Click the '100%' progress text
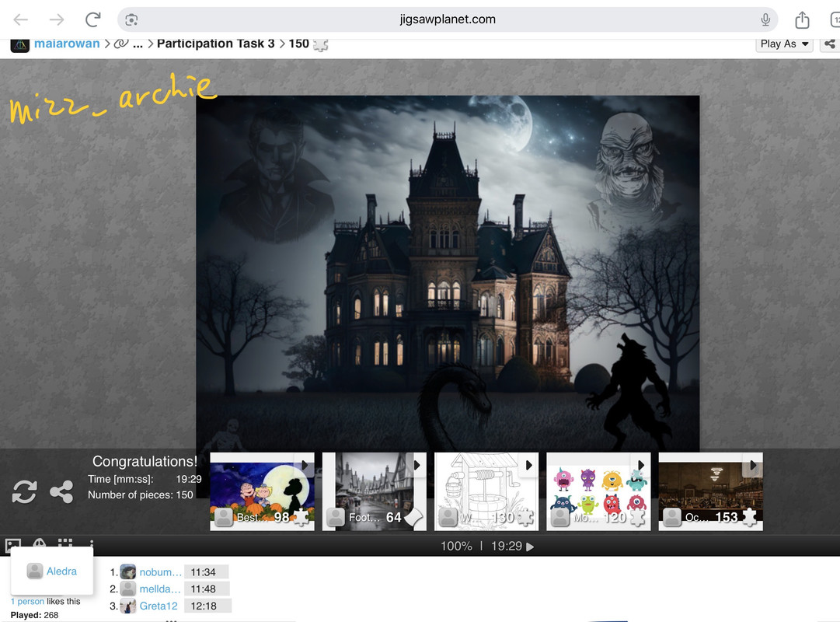This screenshot has height=622, width=840. [x=456, y=547]
